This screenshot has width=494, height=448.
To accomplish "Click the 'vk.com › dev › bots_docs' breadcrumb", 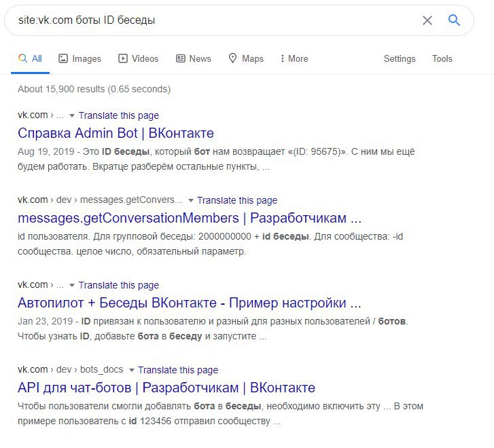I will (x=70, y=370).
